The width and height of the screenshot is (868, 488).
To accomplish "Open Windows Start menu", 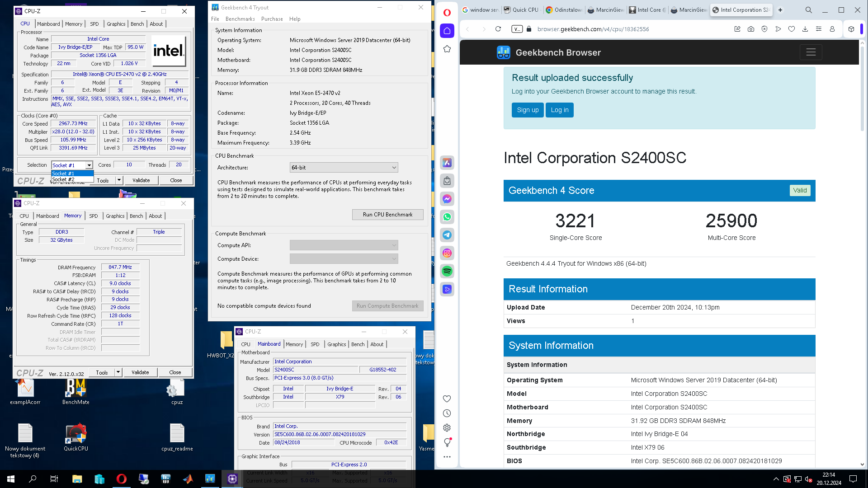I will tap(11, 479).
